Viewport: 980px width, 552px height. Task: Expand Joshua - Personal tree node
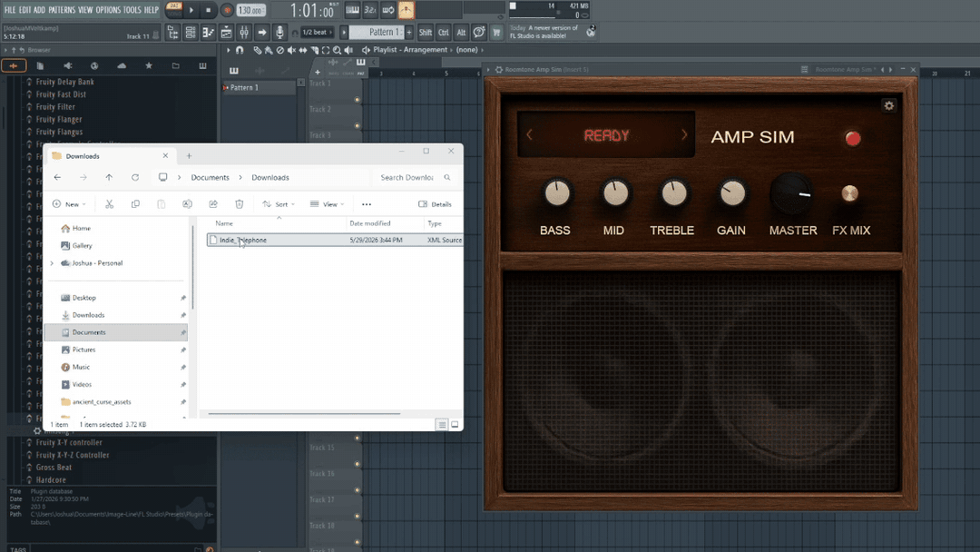pyautogui.click(x=52, y=263)
